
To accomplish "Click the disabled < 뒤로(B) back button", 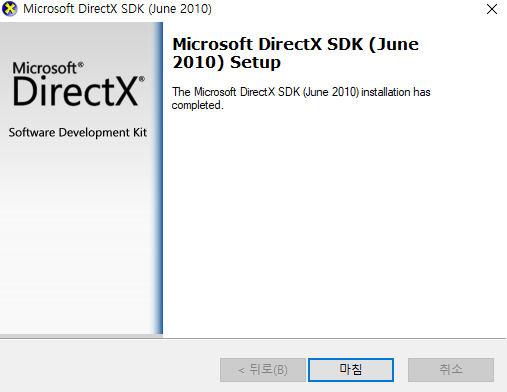I will point(263,370).
